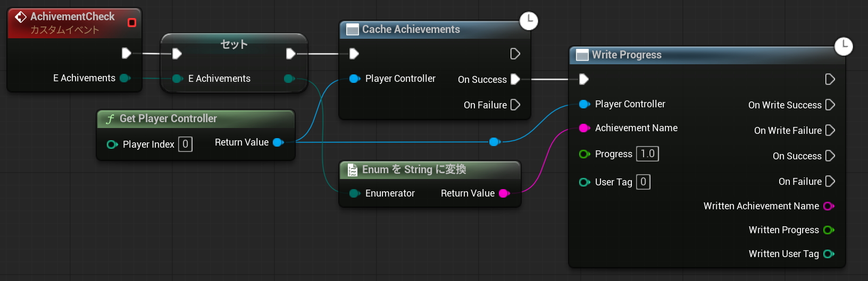The width and height of the screenshot is (868, 281).
Task: Click the latent clock icon on Cache Achievements
Action: coord(529,21)
